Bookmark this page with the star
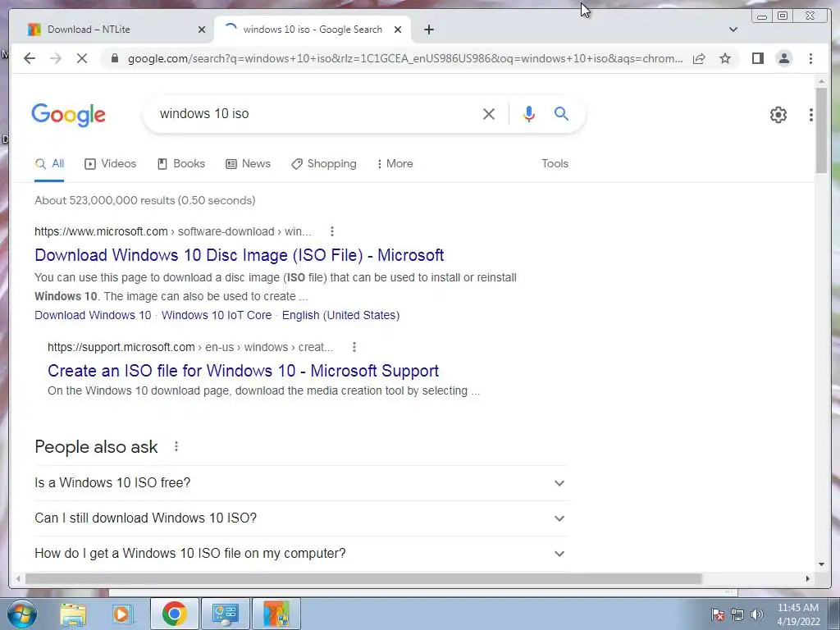The image size is (840, 630). (725, 58)
